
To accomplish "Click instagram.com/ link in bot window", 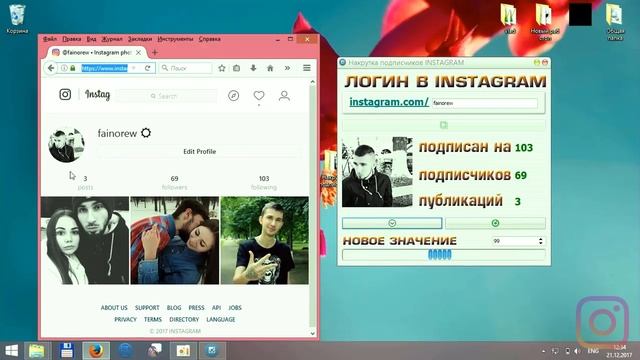I will (389, 102).
